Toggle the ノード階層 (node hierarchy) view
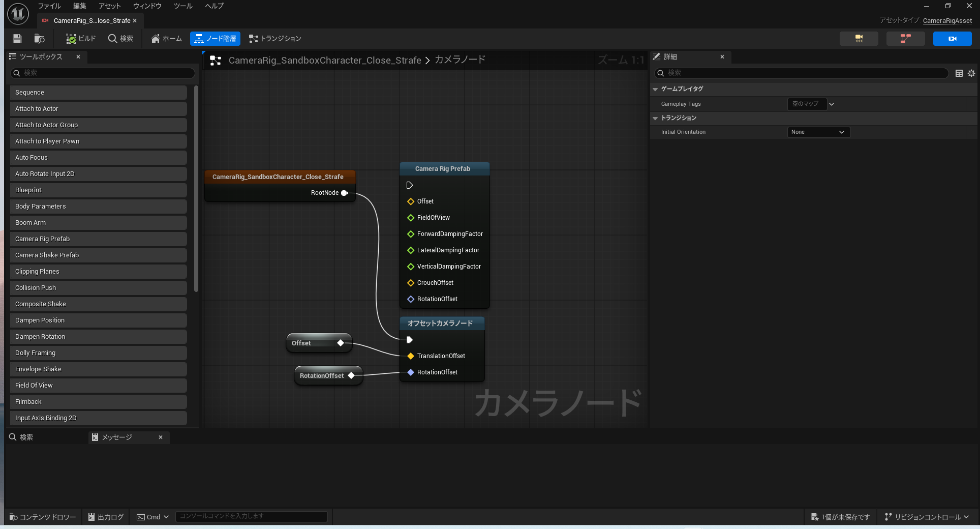Screen dimensions: 980x529 pos(215,39)
